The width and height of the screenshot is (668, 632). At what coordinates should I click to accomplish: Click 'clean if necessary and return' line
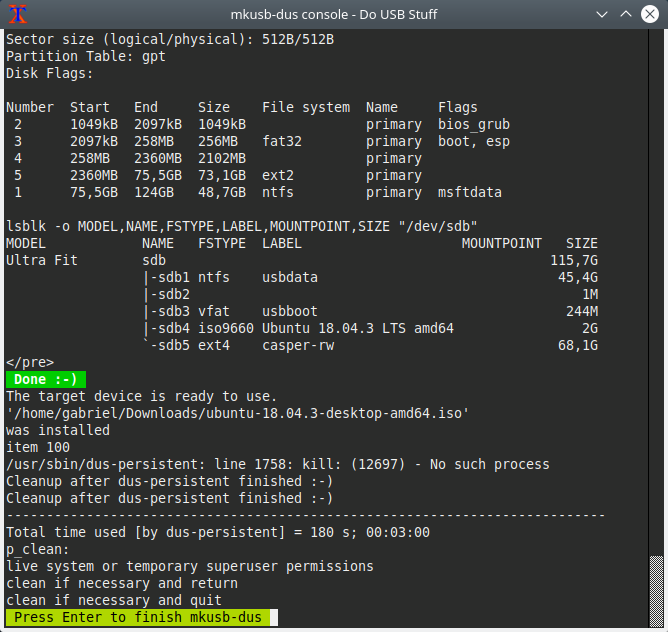point(122,583)
